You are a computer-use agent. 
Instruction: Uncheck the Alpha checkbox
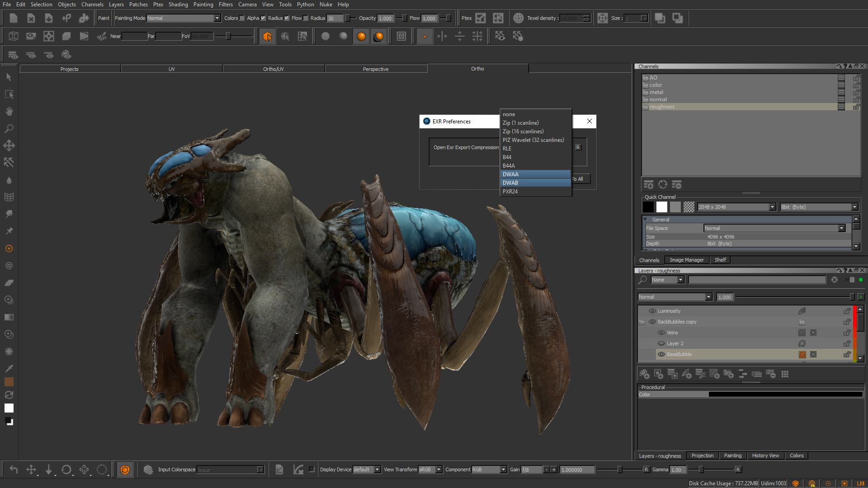pos(263,18)
